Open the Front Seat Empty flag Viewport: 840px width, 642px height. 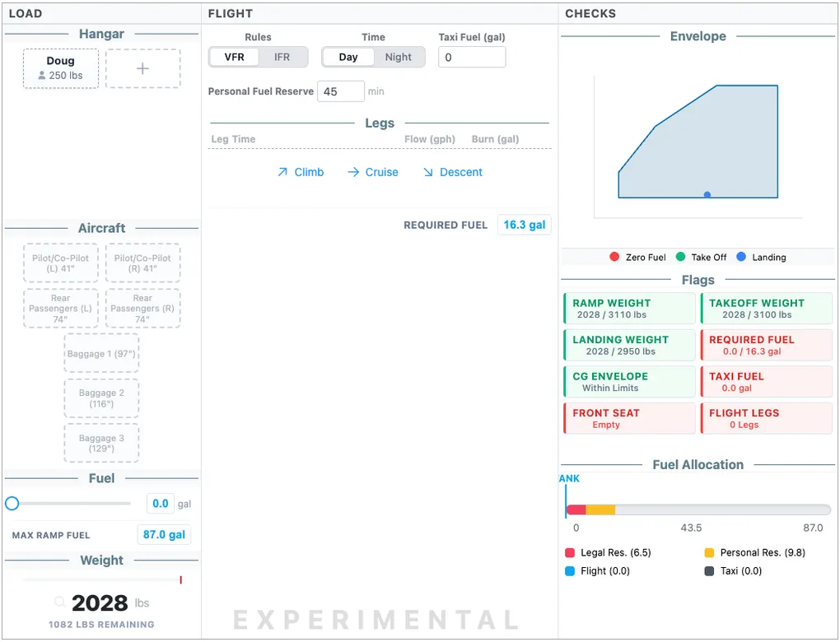(629, 418)
